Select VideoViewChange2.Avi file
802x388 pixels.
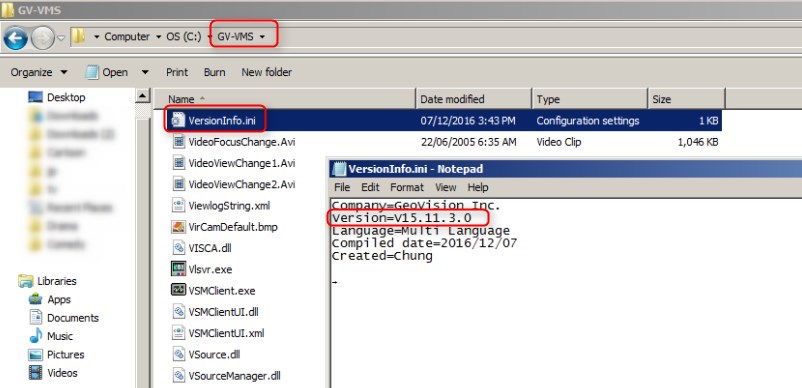241,184
